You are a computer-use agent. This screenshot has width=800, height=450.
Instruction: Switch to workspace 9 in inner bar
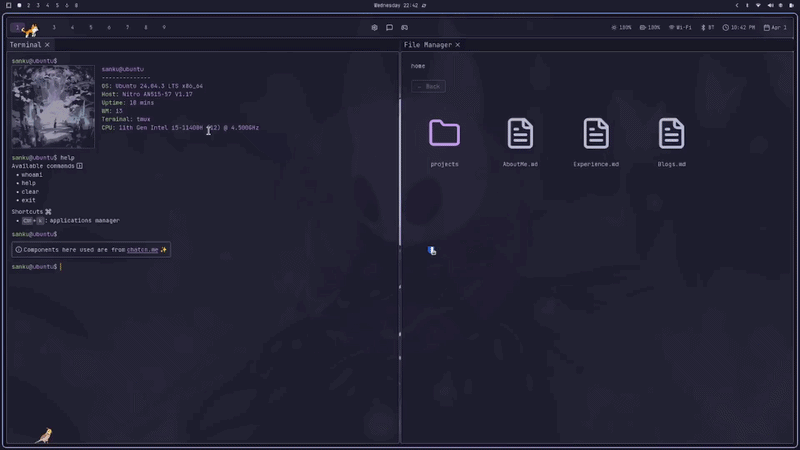pyautogui.click(x=164, y=28)
